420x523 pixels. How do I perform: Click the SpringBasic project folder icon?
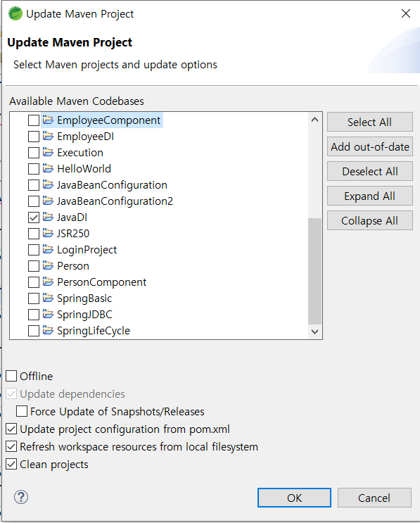coord(48,298)
